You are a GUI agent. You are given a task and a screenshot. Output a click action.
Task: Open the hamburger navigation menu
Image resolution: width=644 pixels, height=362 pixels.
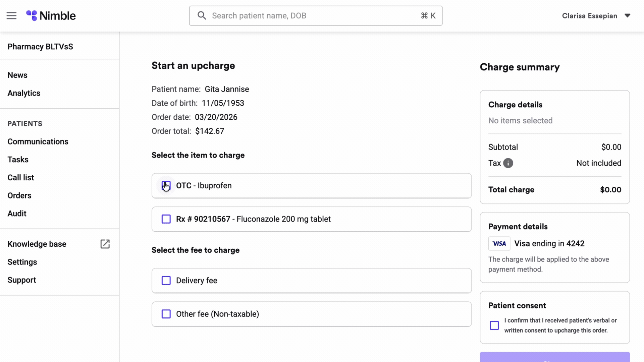pos(11,16)
